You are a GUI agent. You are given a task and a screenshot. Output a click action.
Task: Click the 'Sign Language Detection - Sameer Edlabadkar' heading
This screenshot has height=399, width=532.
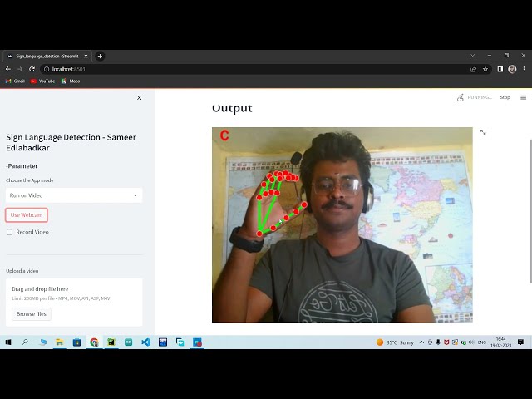click(x=71, y=142)
